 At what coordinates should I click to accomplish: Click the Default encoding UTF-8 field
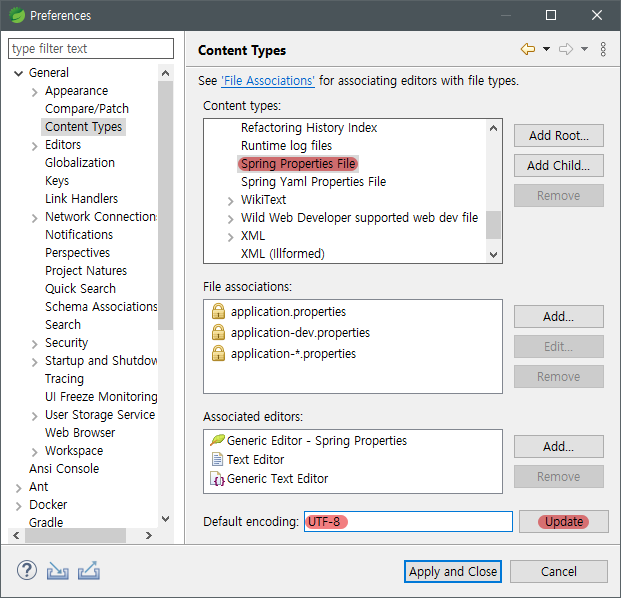pyautogui.click(x=408, y=522)
